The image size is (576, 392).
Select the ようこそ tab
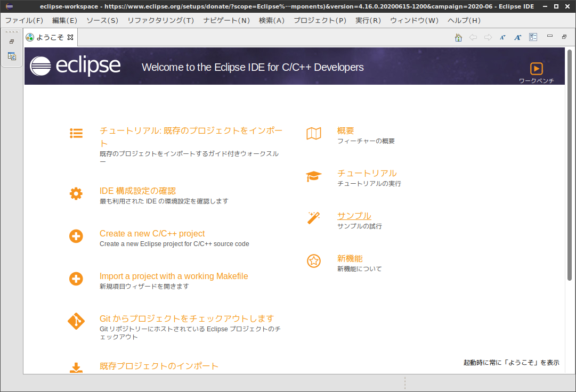[x=50, y=37]
